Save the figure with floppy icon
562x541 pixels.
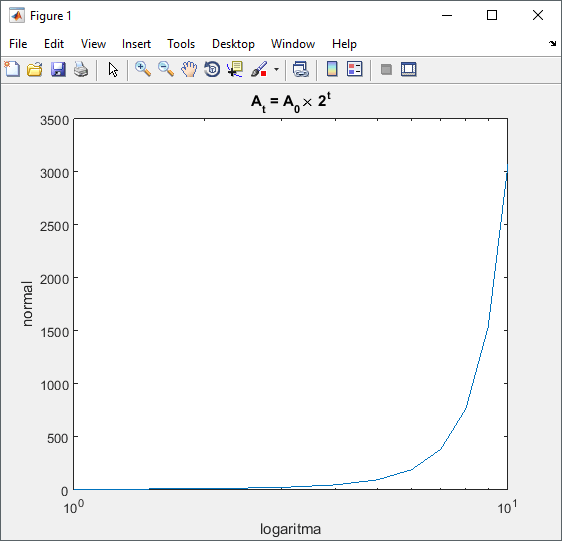point(58,69)
